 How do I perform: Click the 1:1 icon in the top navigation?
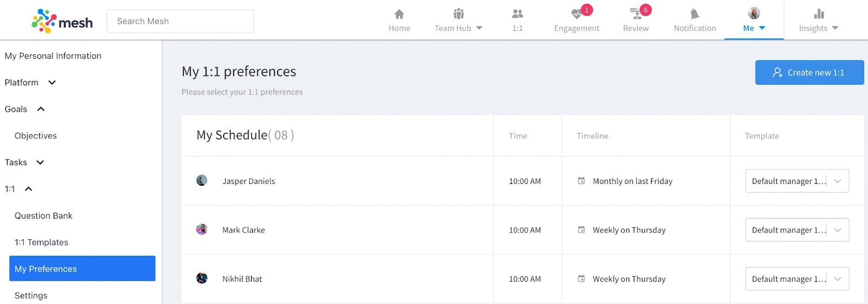click(x=518, y=14)
